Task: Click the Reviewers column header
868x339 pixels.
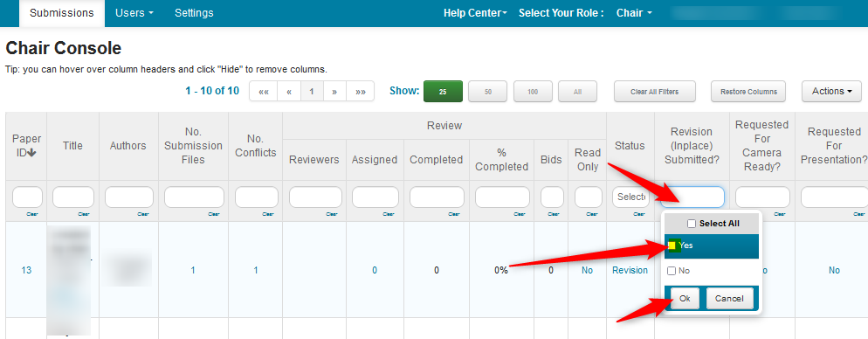Action: click(x=313, y=160)
